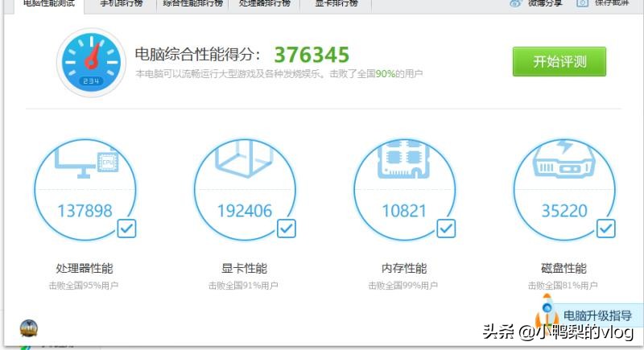644x350 pixels.
Task: Click the Weibo eye icon
Action: pos(515,4)
